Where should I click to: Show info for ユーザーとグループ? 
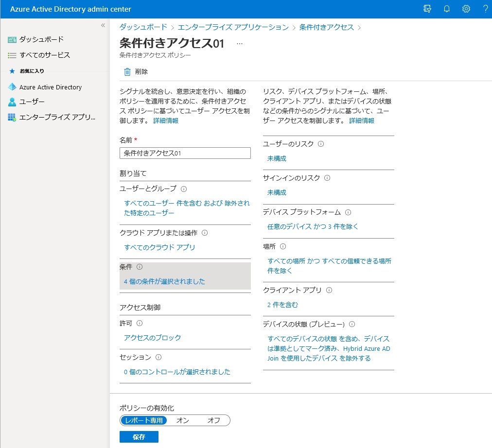(x=184, y=189)
